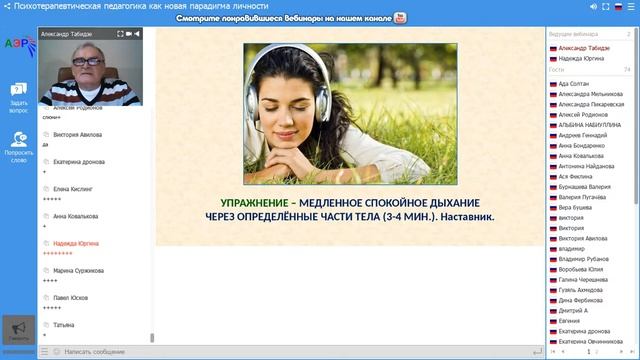Open the Russian flag language selector

618,7
